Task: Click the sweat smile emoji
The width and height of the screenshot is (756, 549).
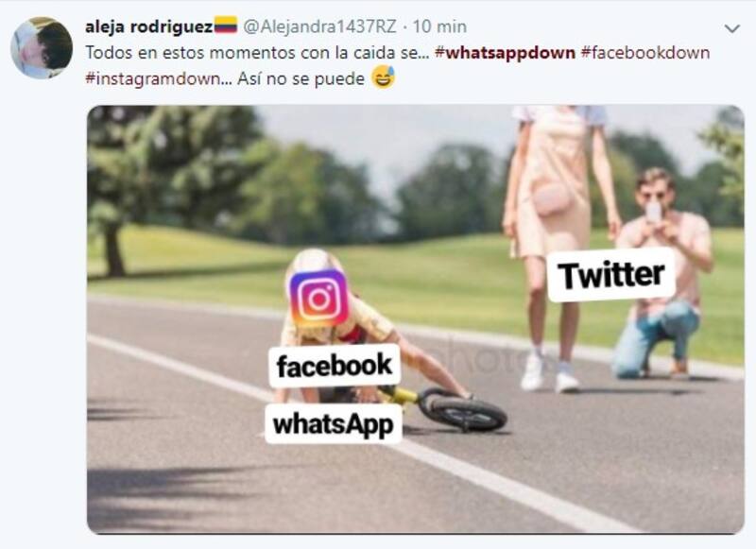Action: 383,77
